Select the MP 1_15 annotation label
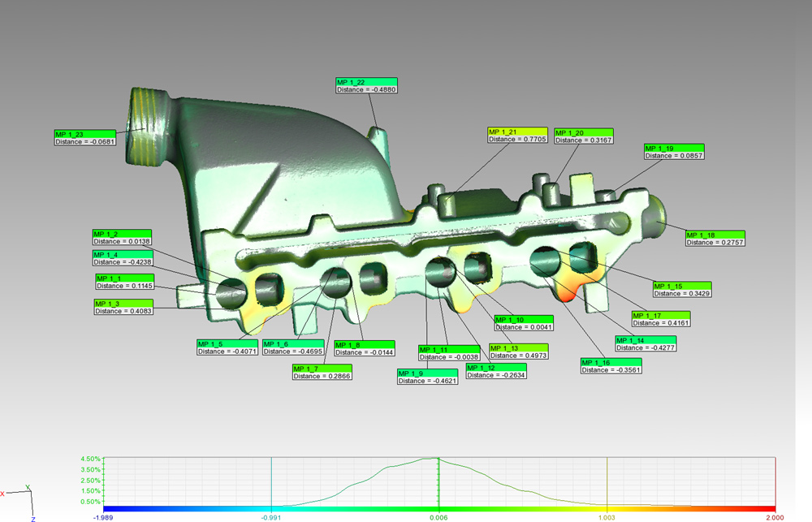Screen dimensions: 812x522 pos(682,290)
